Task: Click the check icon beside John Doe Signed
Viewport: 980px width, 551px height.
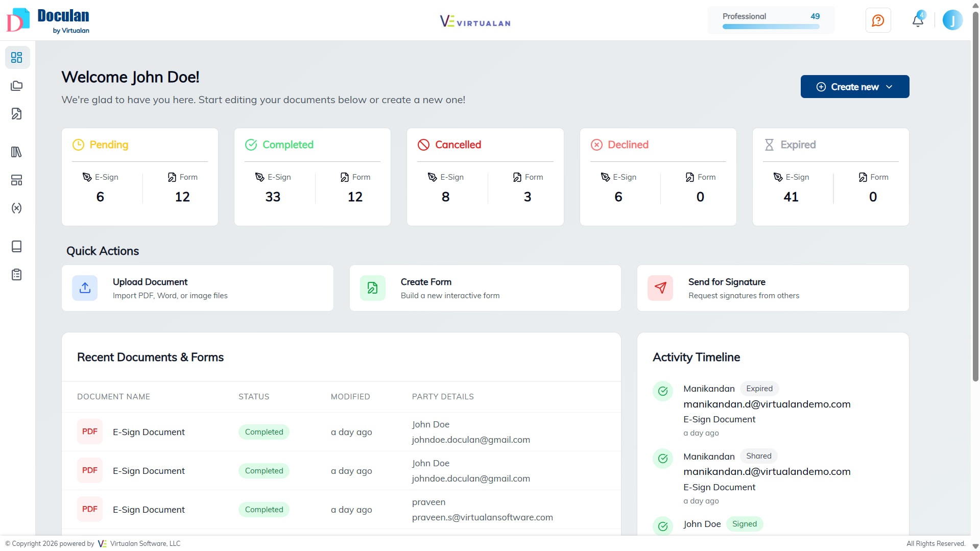Action: [663, 526]
